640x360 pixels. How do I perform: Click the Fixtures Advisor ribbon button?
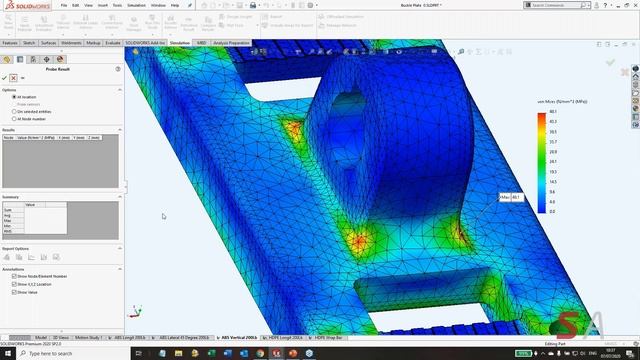point(63,22)
